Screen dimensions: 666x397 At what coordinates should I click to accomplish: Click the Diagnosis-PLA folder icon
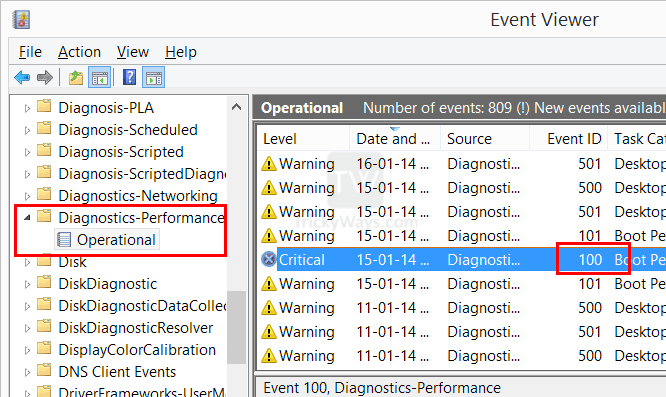[x=44, y=106]
